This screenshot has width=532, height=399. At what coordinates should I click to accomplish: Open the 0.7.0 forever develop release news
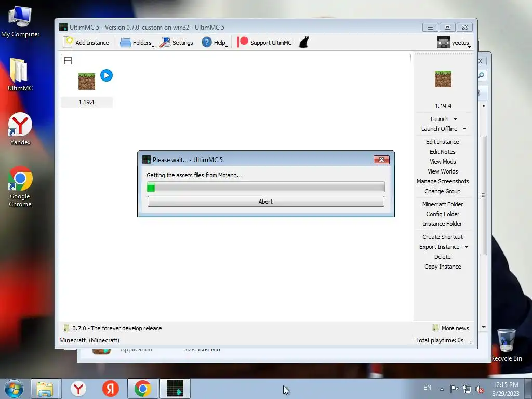[117, 328]
